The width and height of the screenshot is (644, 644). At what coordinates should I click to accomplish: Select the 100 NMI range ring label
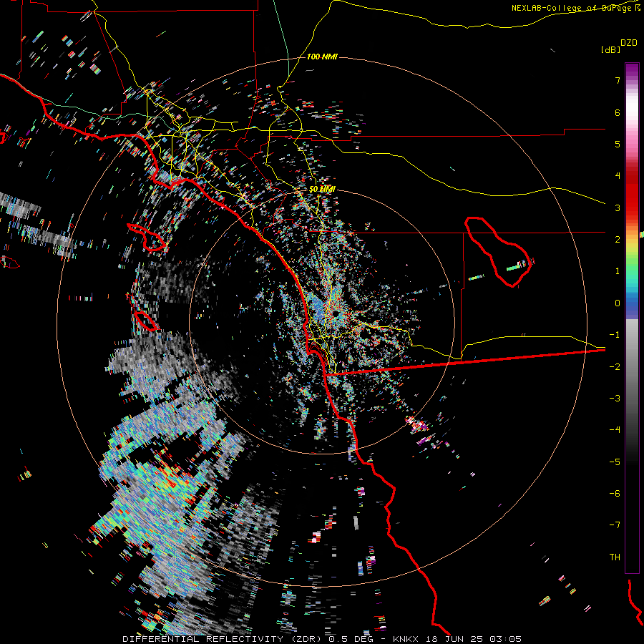click(322, 57)
